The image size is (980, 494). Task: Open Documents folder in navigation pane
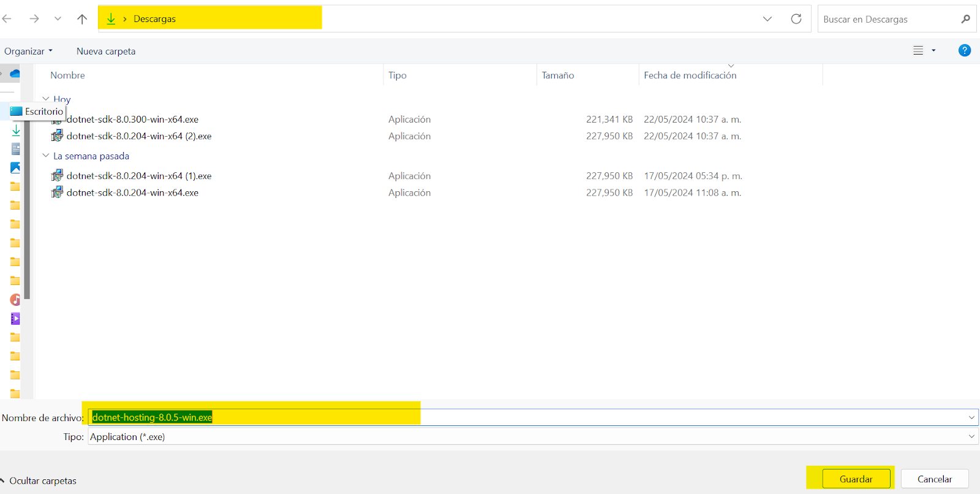pos(15,149)
